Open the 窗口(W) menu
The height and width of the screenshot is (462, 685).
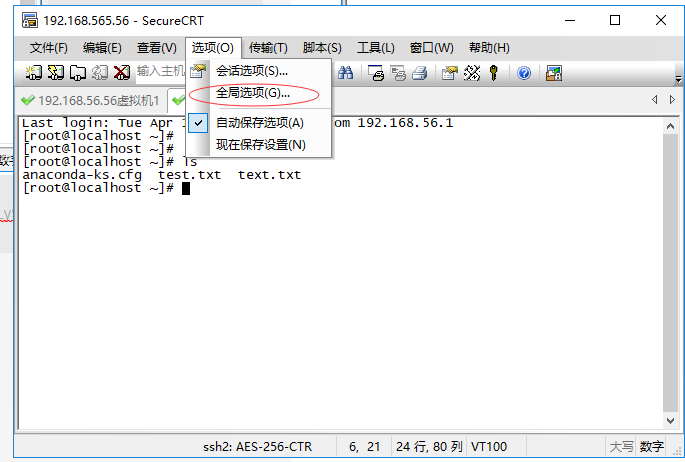(x=432, y=48)
